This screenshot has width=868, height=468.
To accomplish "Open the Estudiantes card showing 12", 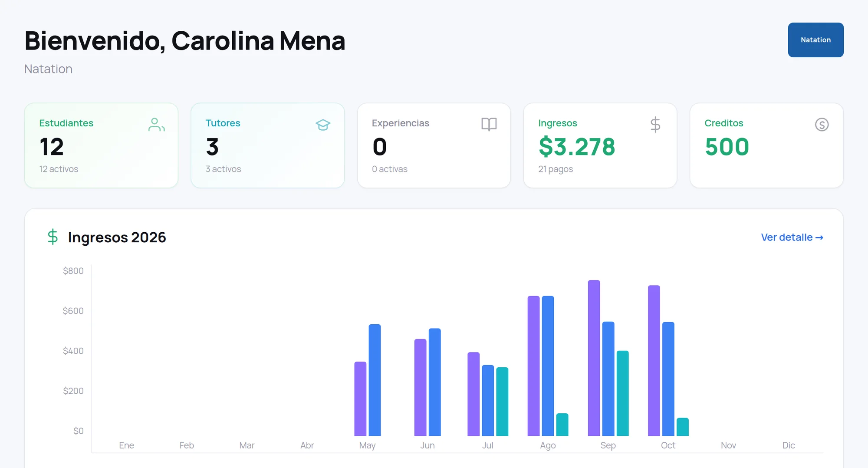I will [x=101, y=145].
